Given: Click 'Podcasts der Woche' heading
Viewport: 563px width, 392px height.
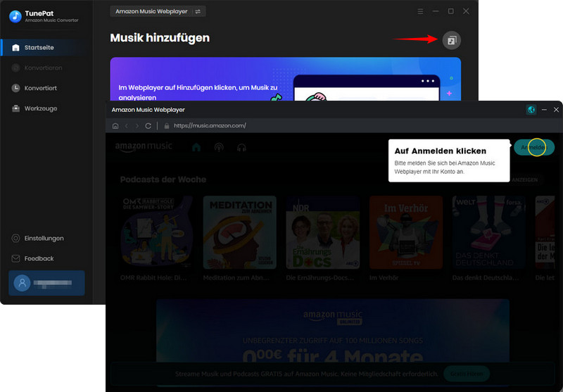Looking at the screenshot, I should pos(163,179).
